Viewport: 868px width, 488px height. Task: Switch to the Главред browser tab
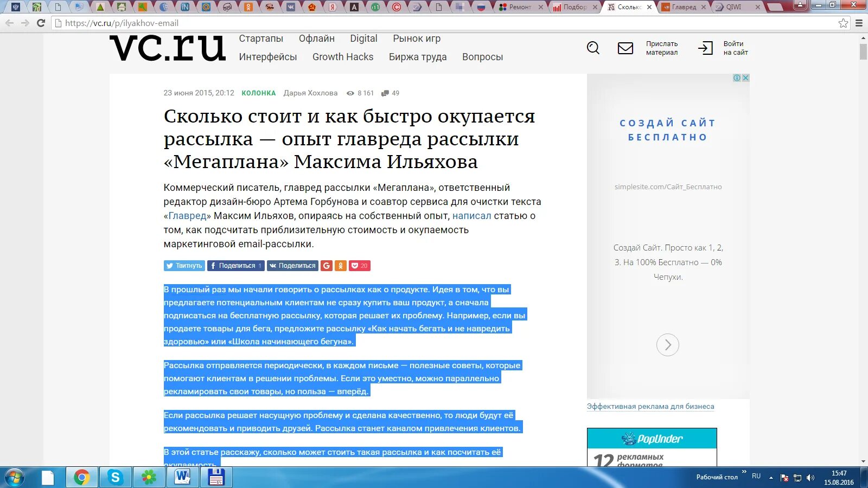683,7
